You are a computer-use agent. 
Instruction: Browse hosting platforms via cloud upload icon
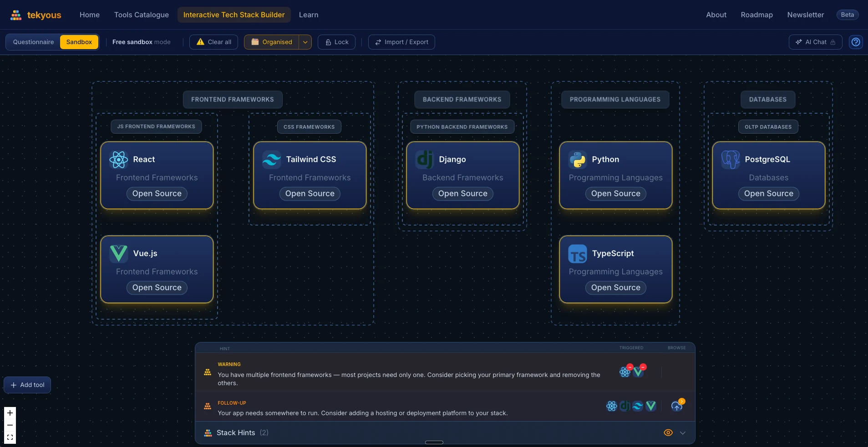pos(677,406)
